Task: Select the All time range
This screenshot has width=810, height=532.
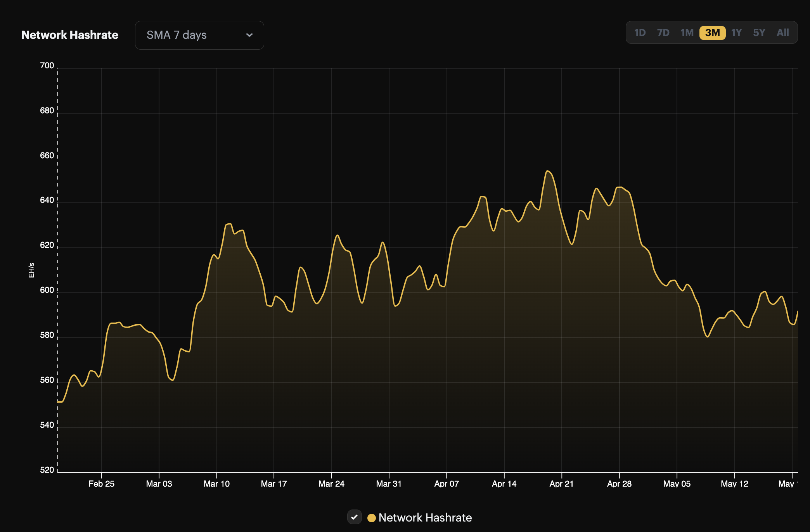Action: click(x=782, y=33)
